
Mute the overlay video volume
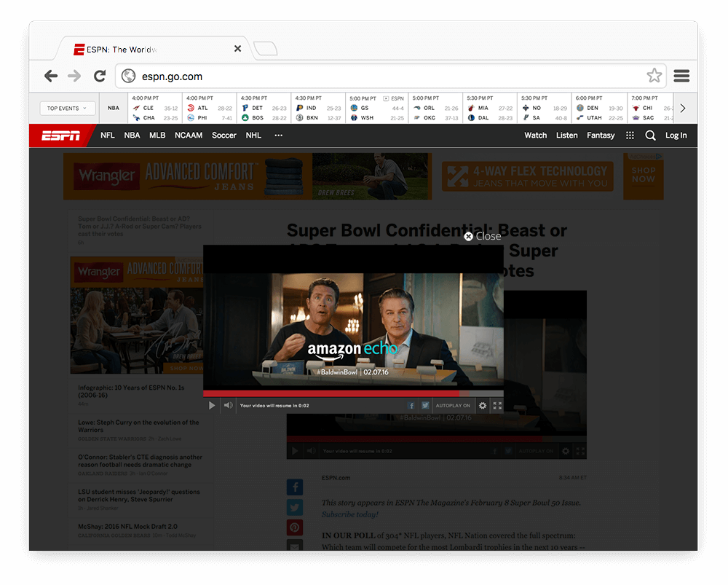pos(228,405)
